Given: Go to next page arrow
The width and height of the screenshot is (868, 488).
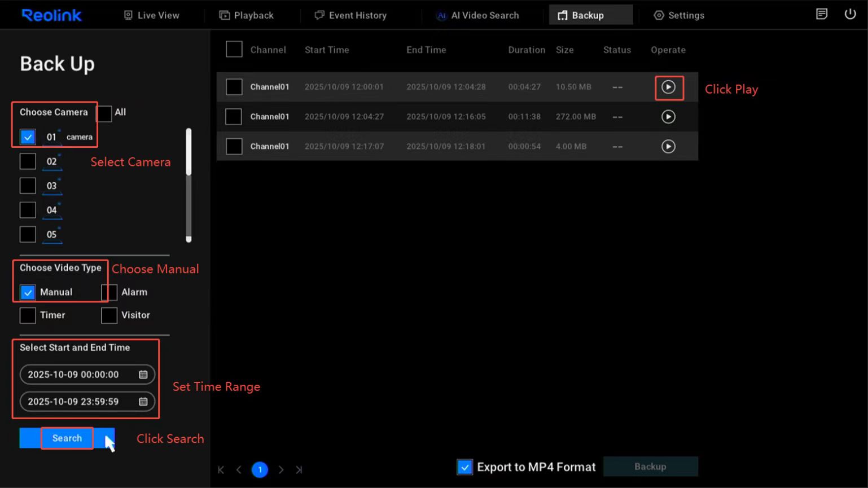Looking at the screenshot, I should pos(281,469).
